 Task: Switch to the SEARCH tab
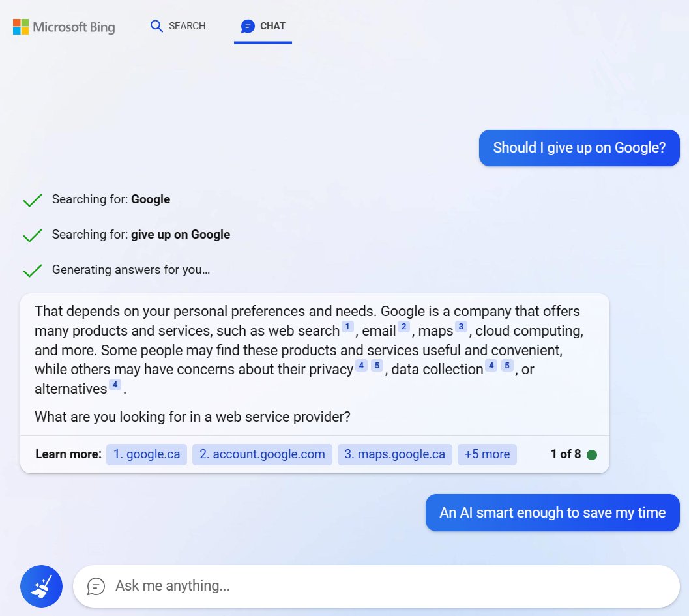click(178, 26)
